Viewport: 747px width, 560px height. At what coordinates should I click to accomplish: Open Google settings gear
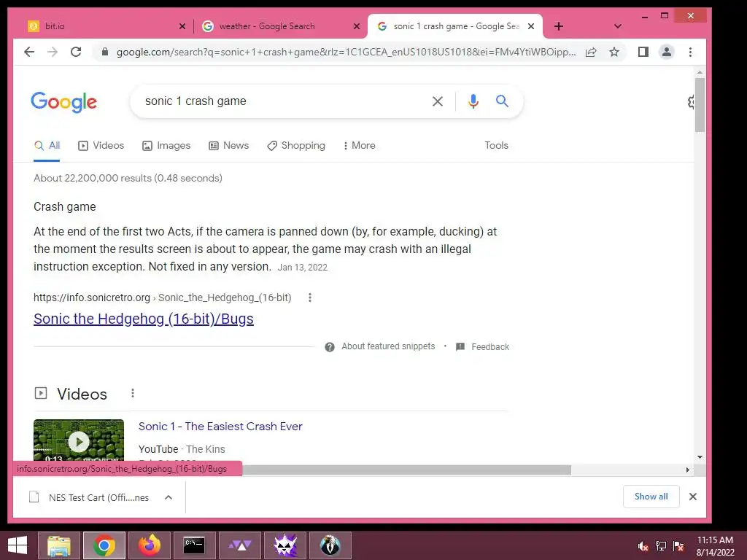692,102
